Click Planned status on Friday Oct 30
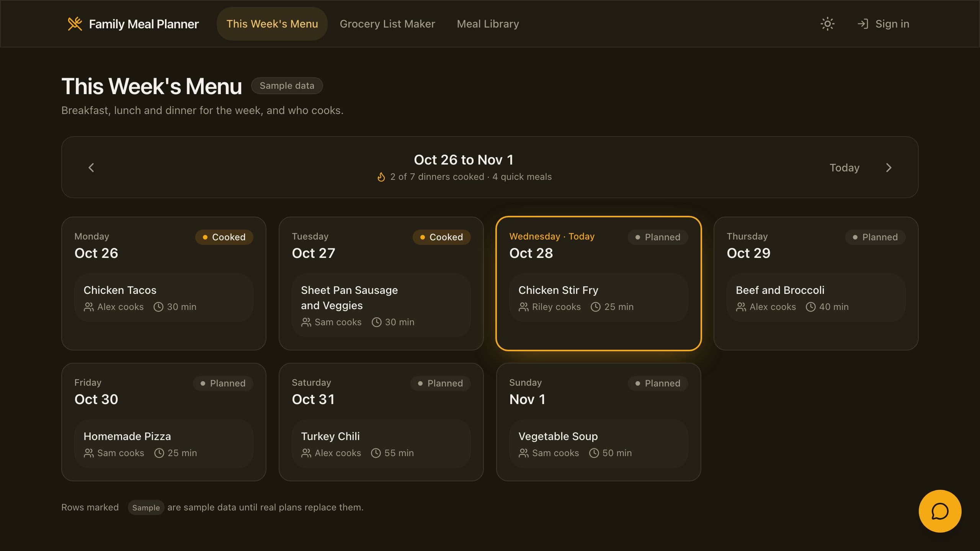This screenshot has width=980, height=551. (223, 383)
